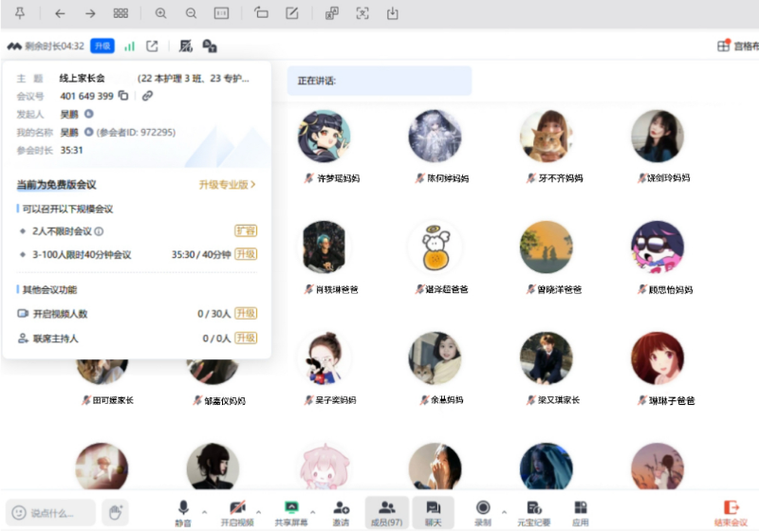Click the Tencent Meeting logo icon
This screenshot has height=532, width=759.
(14, 46)
